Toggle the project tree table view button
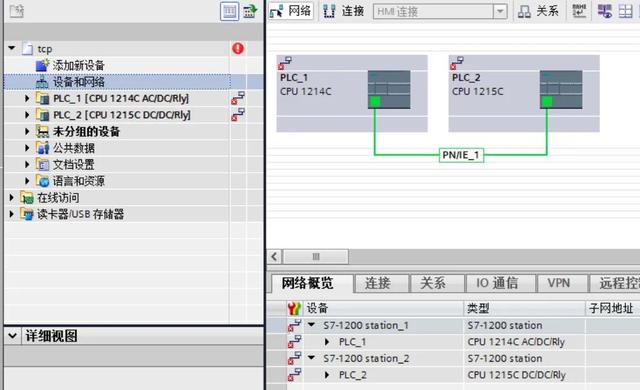This screenshot has height=390, width=640. 229,11
